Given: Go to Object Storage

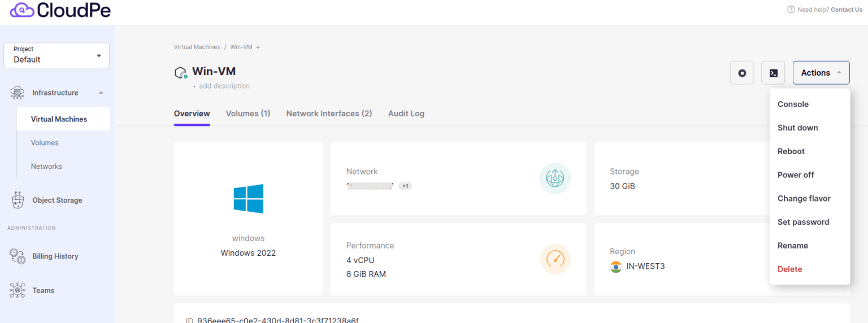Looking at the screenshot, I should click(57, 200).
